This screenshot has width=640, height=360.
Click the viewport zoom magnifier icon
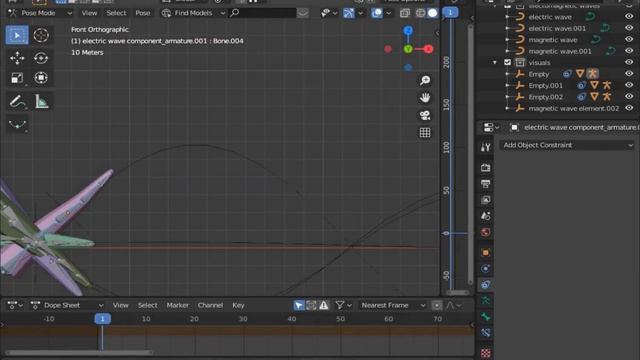click(425, 80)
